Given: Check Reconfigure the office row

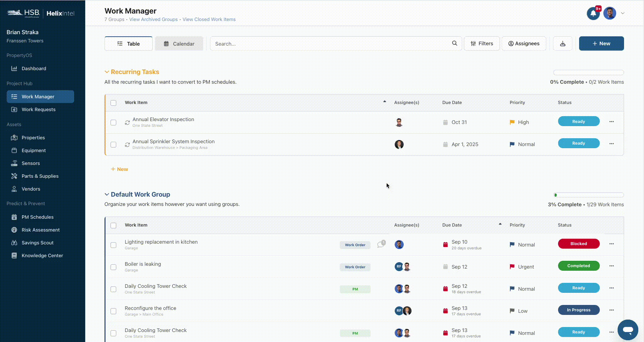Looking at the screenshot, I should [113, 311].
